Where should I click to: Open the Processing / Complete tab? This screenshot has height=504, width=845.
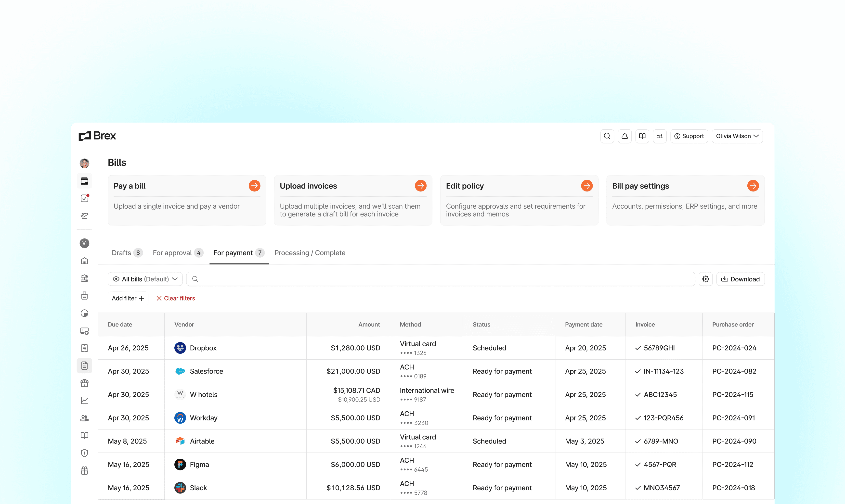pos(310,253)
